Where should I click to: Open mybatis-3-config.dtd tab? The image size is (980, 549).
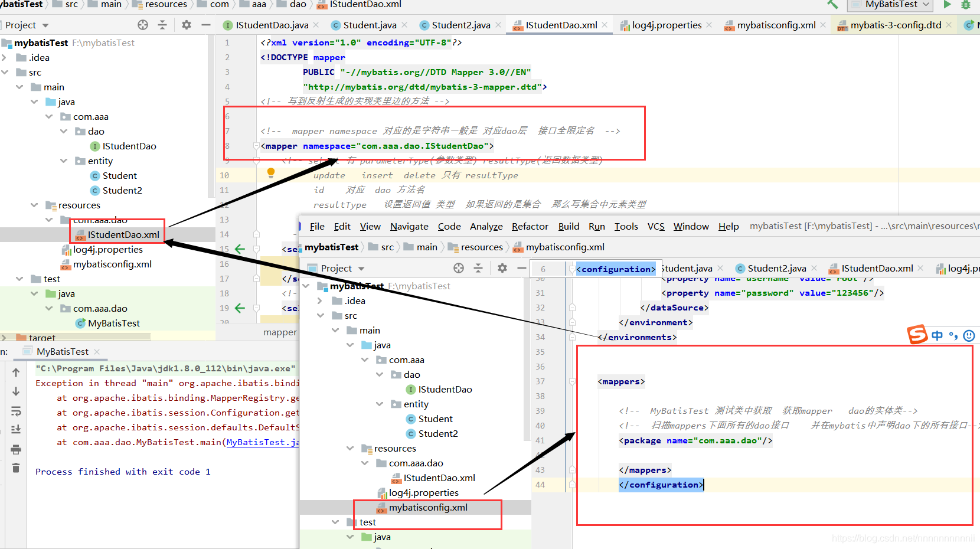[896, 25]
